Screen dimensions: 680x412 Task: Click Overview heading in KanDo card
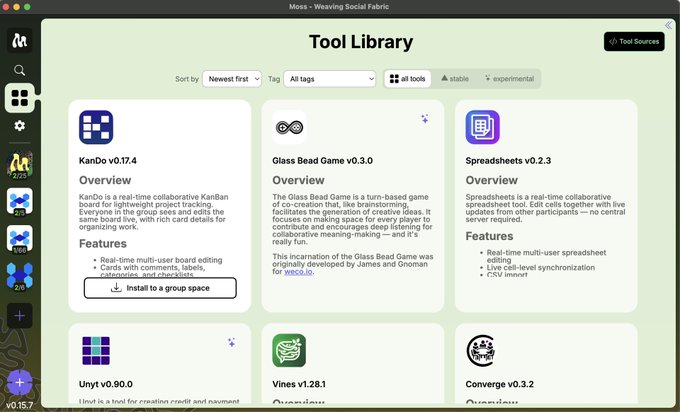pos(105,180)
